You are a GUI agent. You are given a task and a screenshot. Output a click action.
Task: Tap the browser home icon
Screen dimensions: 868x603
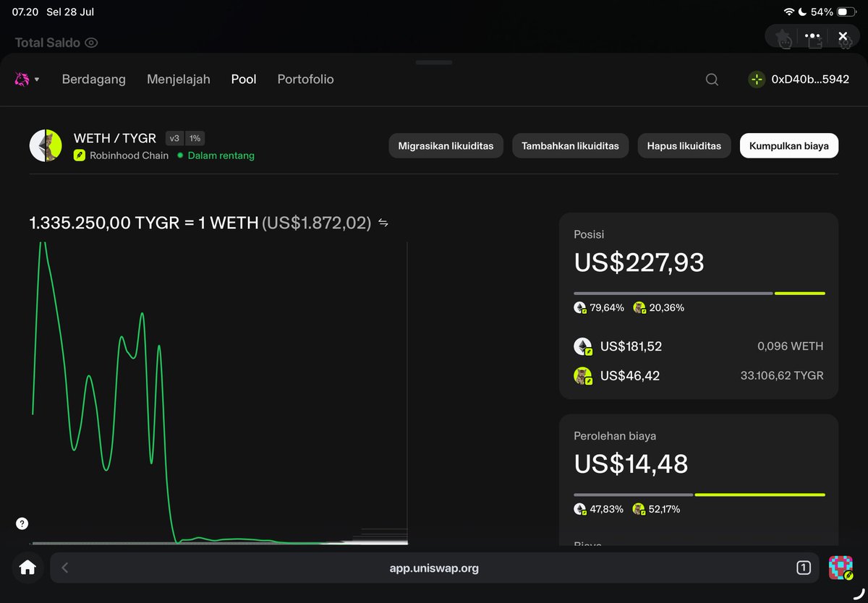pos(27,568)
